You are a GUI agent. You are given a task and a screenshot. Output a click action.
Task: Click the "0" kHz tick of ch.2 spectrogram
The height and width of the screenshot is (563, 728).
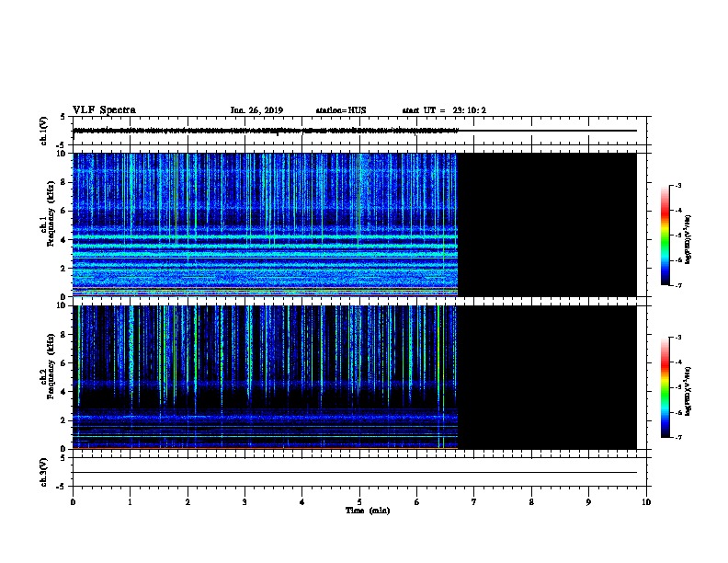tap(63, 449)
